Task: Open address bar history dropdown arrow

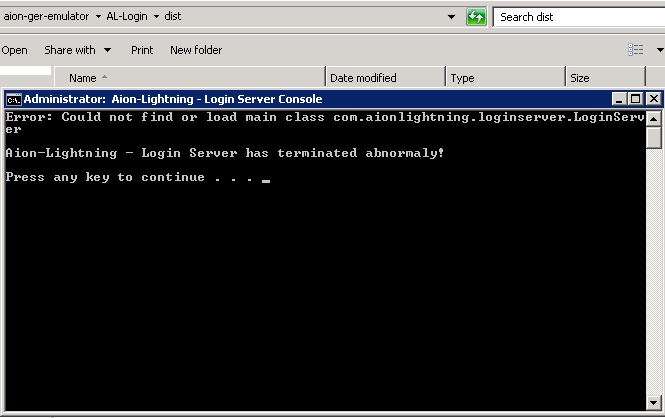Action: [451, 17]
